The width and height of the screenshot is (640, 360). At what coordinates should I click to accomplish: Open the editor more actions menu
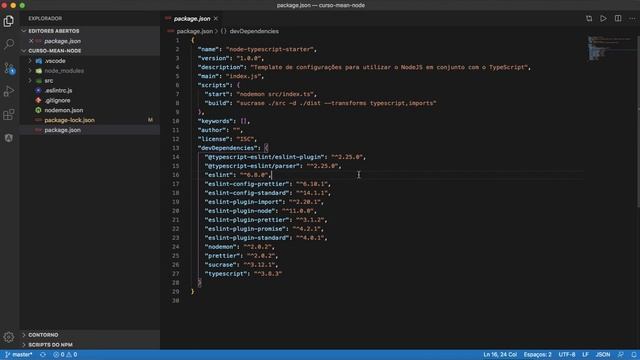pyautogui.click(x=632, y=19)
